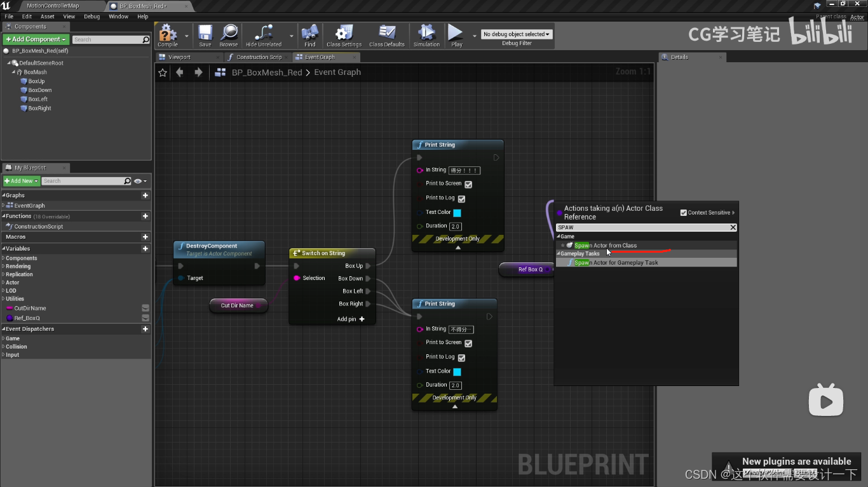Open Add New dropdown in My Blueprint

click(x=22, y=181)
